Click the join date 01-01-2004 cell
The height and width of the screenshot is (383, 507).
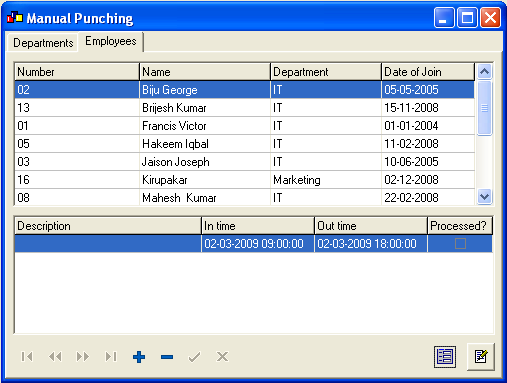pos(428,126)
